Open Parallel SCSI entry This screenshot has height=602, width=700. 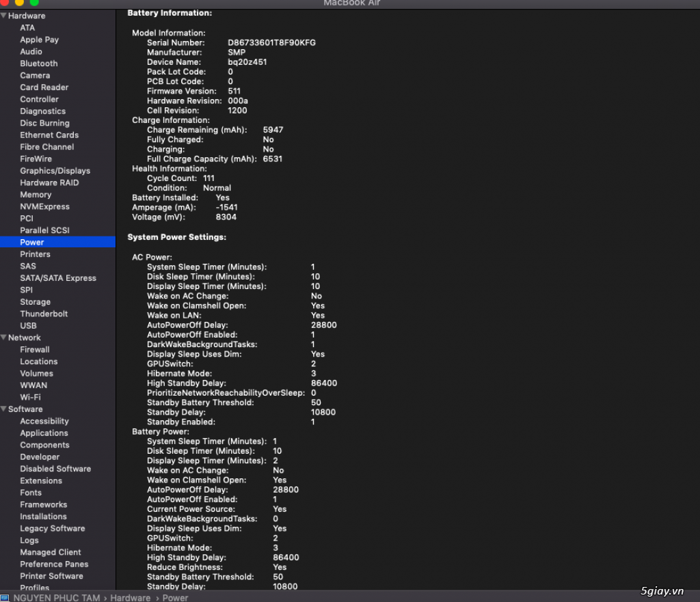tap(44, 230)
